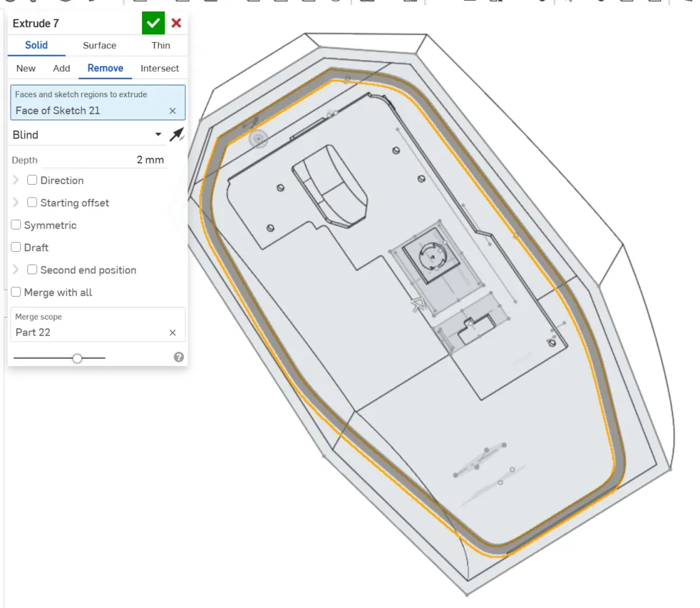The height and width of the screenshot is (608, 700).
Task: Clear Part 22 from merge scope
Action: point(172,332)
